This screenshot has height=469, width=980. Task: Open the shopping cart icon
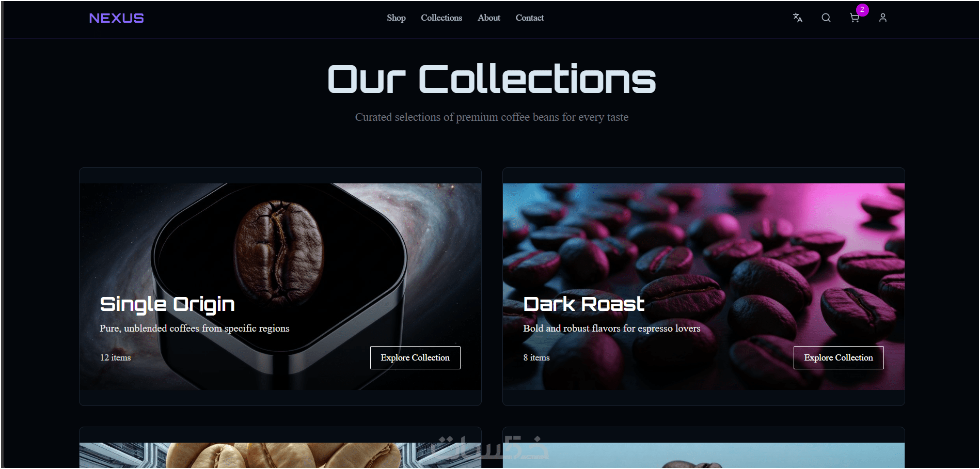pos(855,18)
